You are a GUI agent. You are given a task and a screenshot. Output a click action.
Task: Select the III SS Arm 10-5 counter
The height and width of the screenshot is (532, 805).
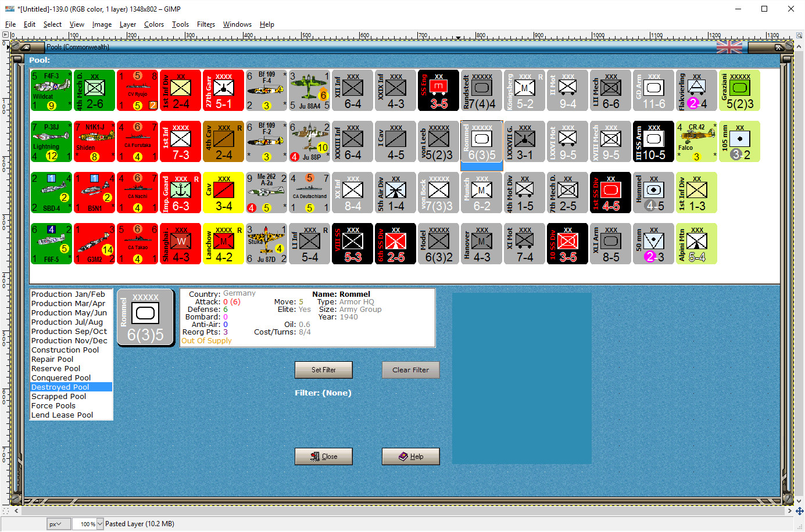[653, 142]
